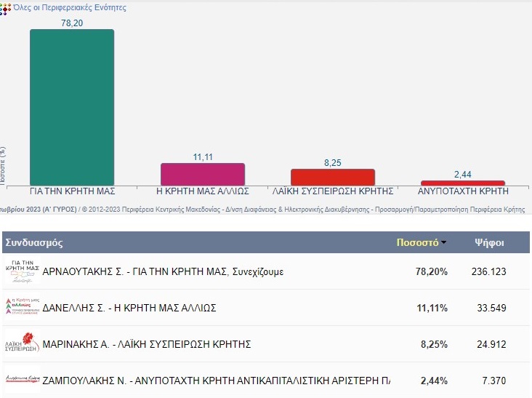Click the ΛΑΪΚΗ ΣΥΣΠΕΙΡΩΣΗ carnation logo
Image resolution: width=532 pixels, height=398 pixels.
22,343
